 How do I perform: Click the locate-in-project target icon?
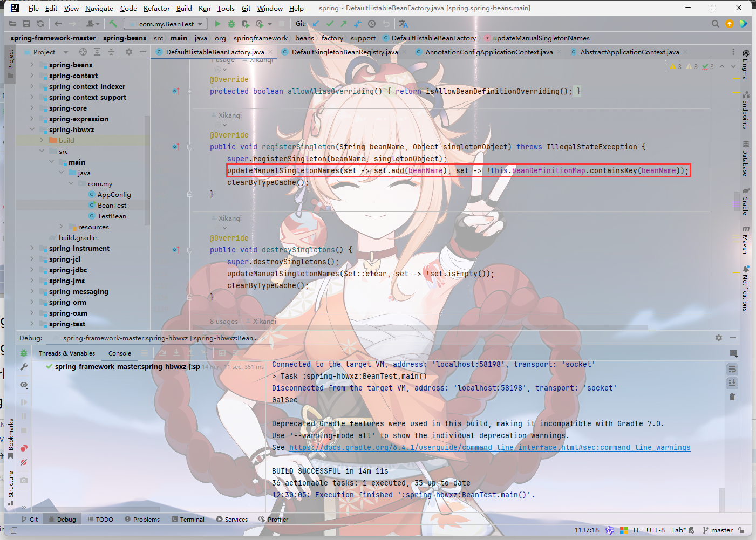point(83,52)
